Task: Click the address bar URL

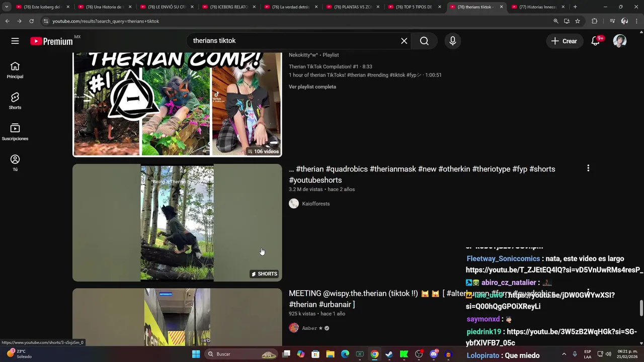Action: [x=106, y=21]
